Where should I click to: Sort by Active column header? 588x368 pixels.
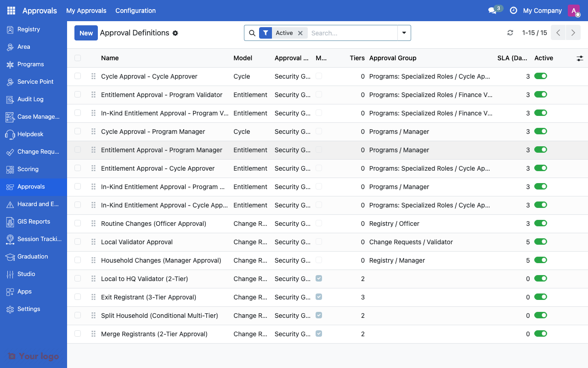(x=543, y=58)
